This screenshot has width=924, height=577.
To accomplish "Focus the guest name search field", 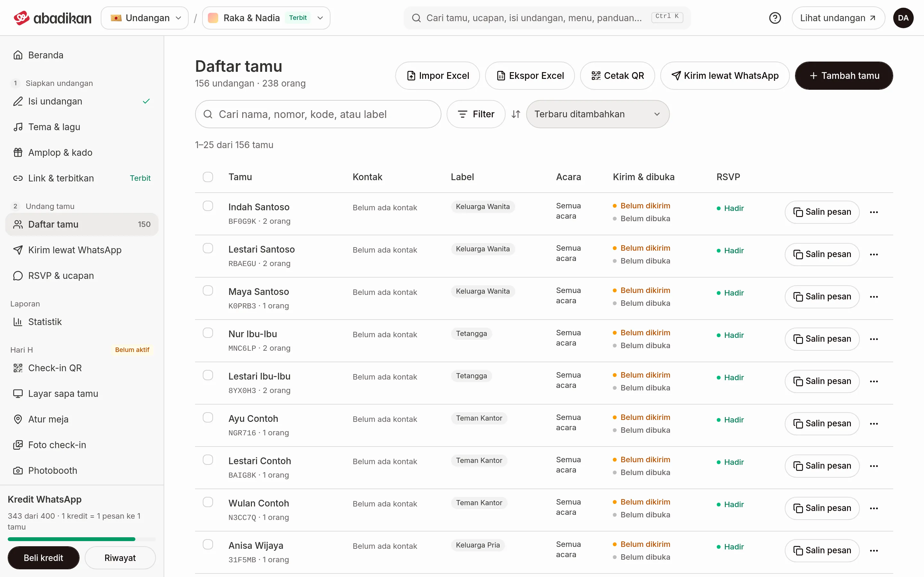I will (x=318, y=114).
